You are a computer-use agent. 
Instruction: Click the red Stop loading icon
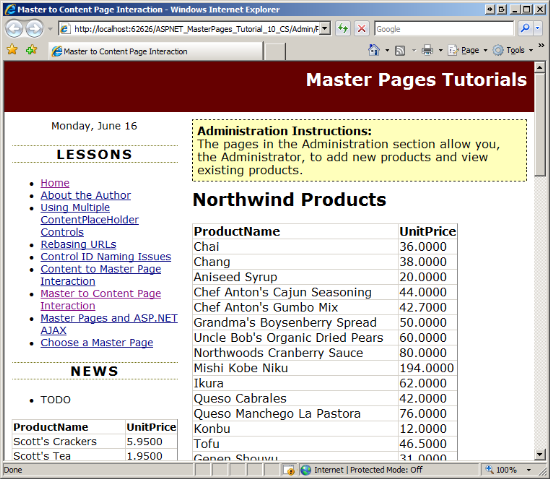(361, 29)
